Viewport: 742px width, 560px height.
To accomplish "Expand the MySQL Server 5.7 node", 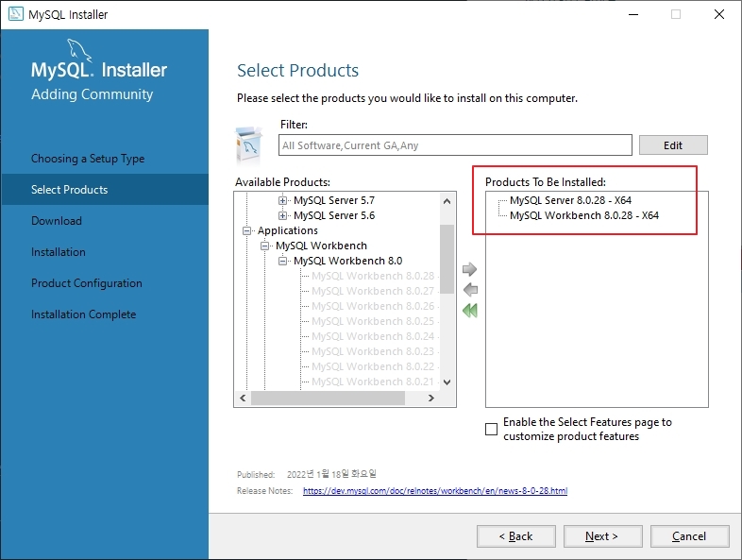I will click(x=282, y=200).
